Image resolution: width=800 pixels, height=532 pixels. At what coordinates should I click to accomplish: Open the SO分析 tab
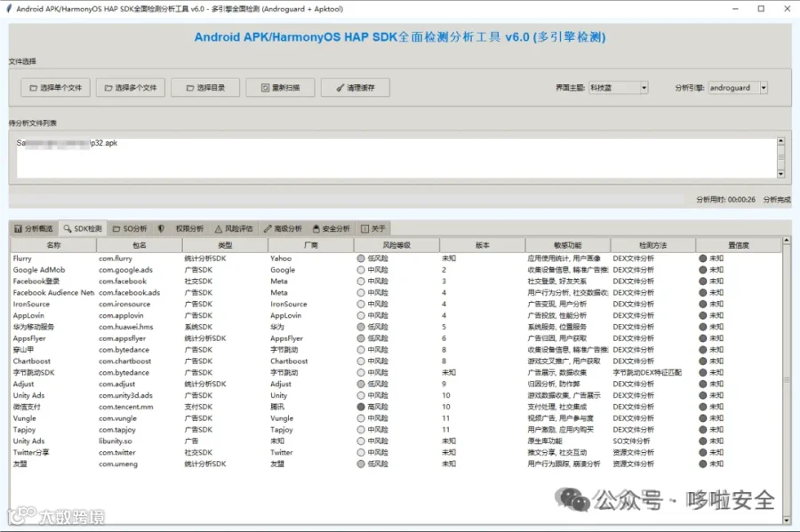[x=130, y=229]
